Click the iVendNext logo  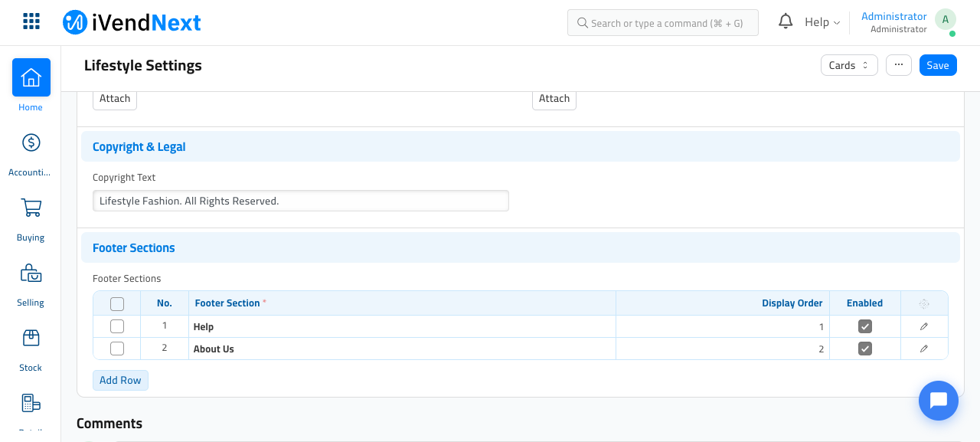[132, 22]
